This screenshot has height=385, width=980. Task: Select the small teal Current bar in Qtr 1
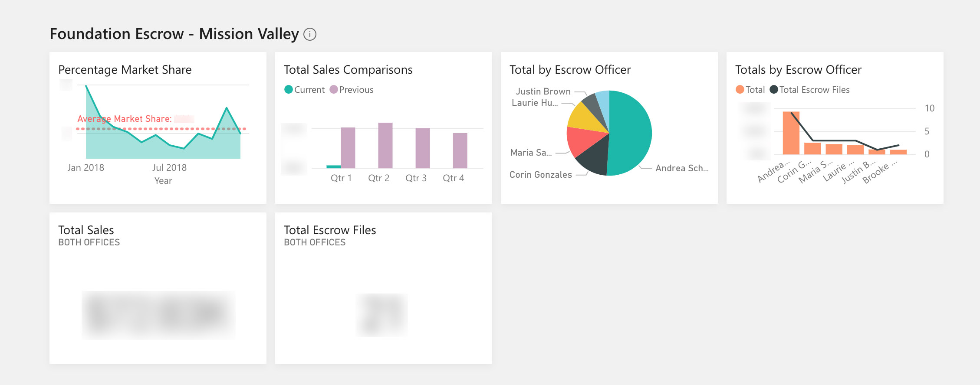[x=333, y=166]
